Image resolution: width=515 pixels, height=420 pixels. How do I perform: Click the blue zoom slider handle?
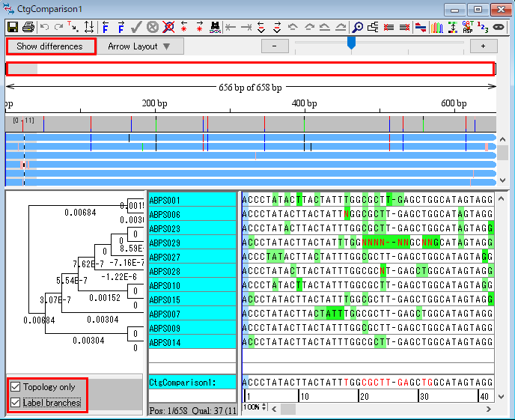click(350, 43)
